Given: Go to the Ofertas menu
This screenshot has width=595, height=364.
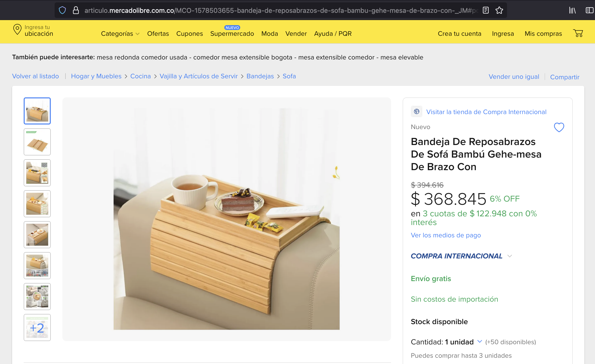Looking at the screenshot, I should (x=158, y=34).
